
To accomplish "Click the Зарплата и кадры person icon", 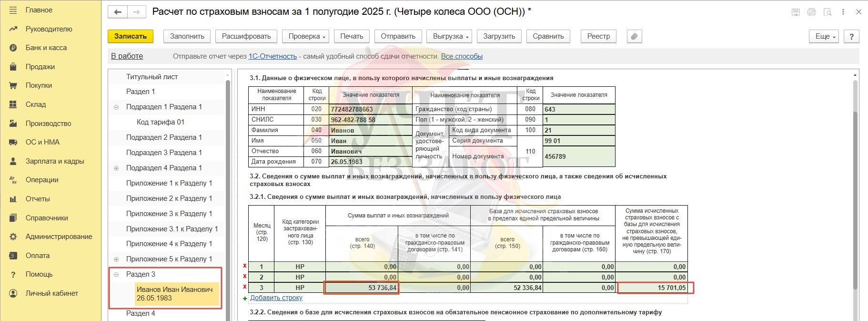I will [13, 161].
